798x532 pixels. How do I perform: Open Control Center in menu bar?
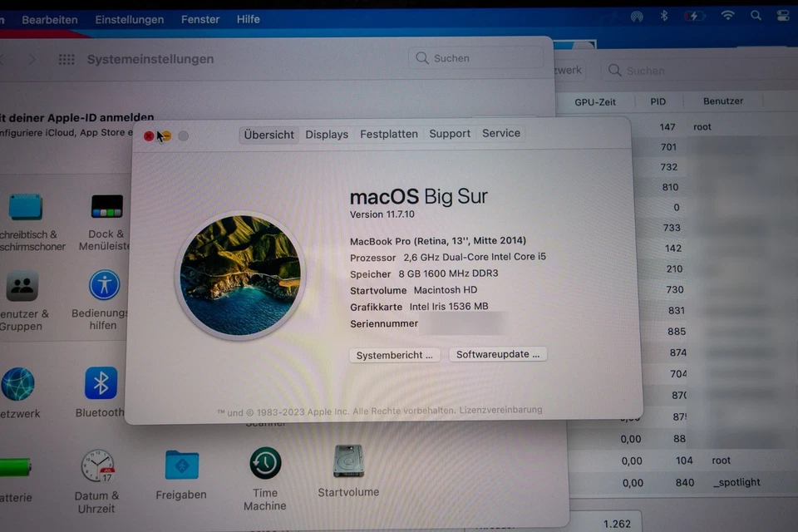click(x=783, y=15)
